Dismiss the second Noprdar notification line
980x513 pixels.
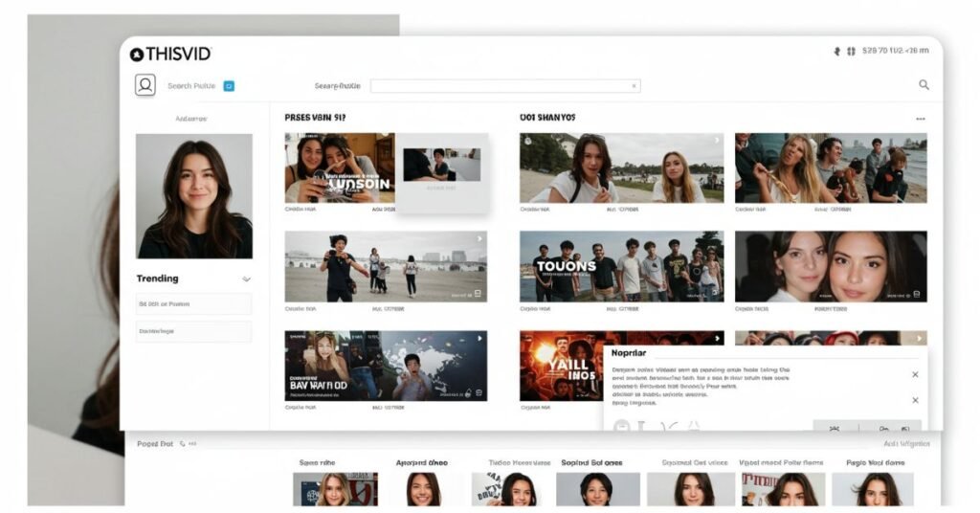(x=915, y=400)
